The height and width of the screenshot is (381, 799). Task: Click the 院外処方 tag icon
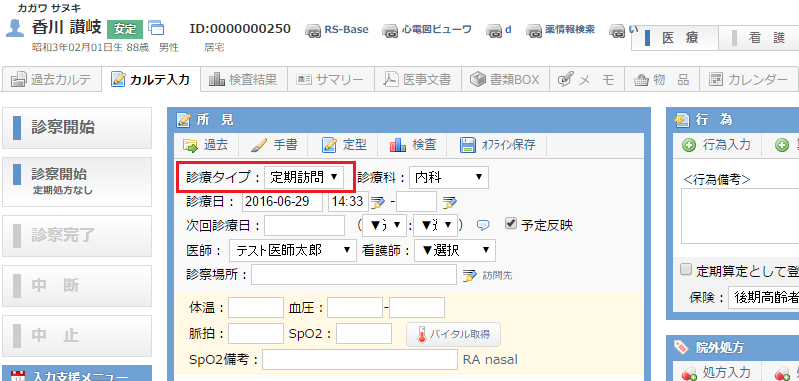(681, 347)
